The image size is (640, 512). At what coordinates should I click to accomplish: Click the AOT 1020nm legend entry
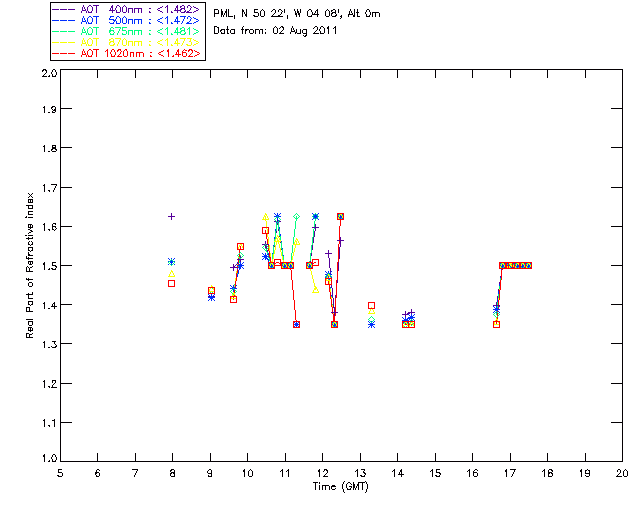pos(126,53)
